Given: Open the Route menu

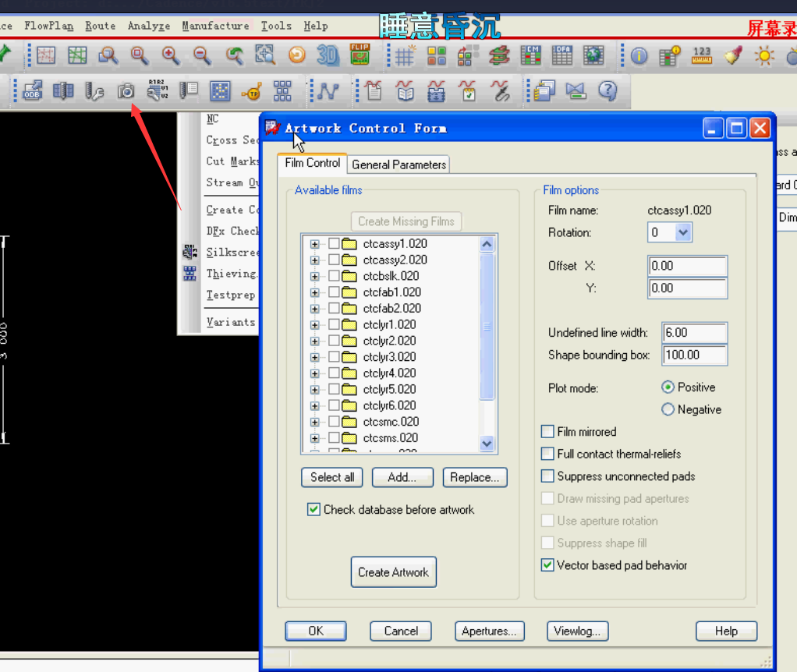Looking at the screenshot, I should (x=100, y=26).
